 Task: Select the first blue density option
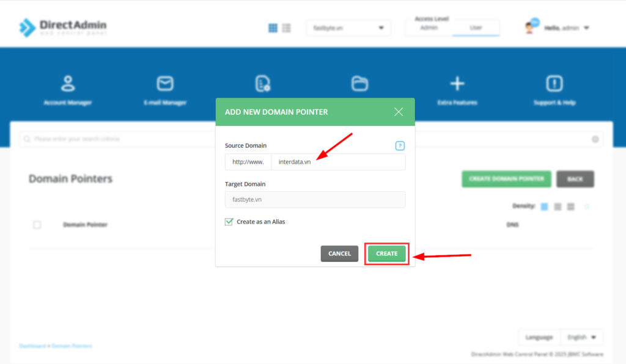[x=544, y=206]
